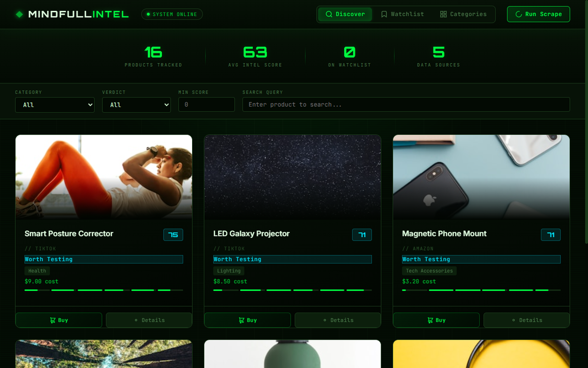Viewport: 588px width, 368px height.
Task: Click score bars on LED Galaxy Projector card
Action: click(x=293, y=290)
